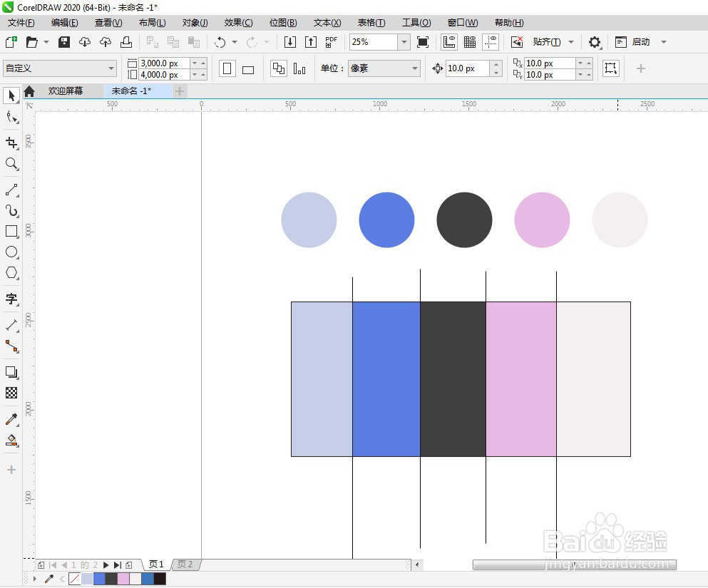708x588 pixels.
Task: Select the Freehand line tool
Action: (x=11, y=190)
